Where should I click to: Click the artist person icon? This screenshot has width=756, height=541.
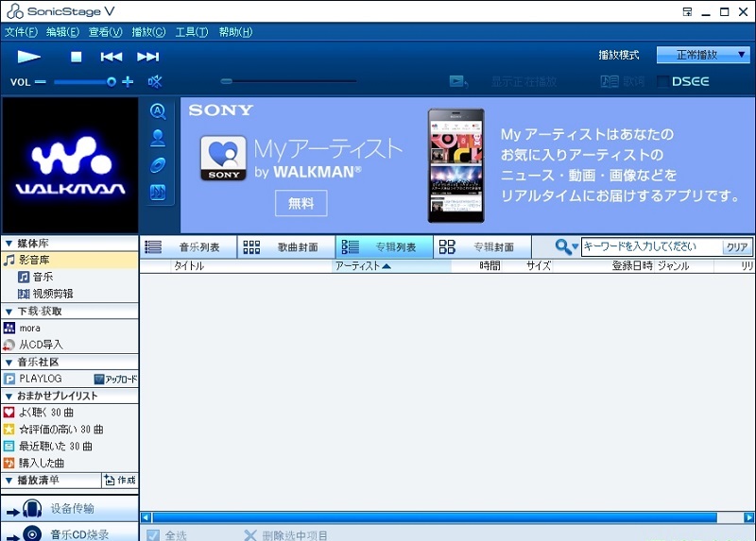coord(158,138)
